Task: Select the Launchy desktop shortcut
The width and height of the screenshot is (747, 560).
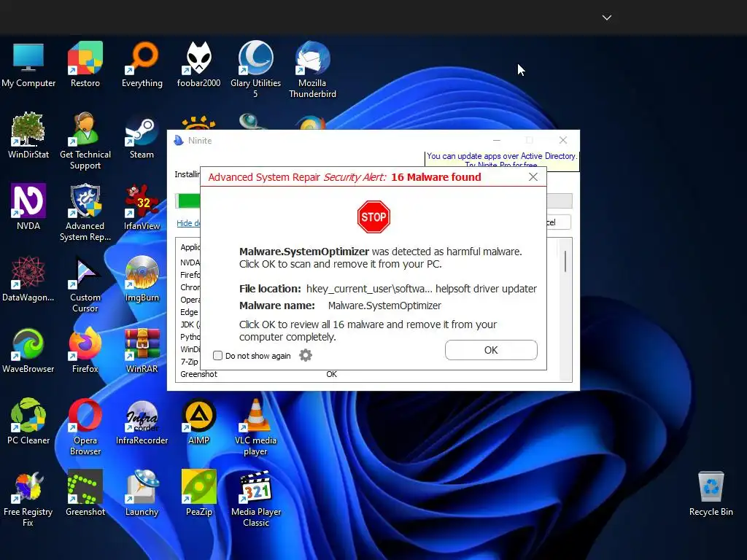Action: 142,494
